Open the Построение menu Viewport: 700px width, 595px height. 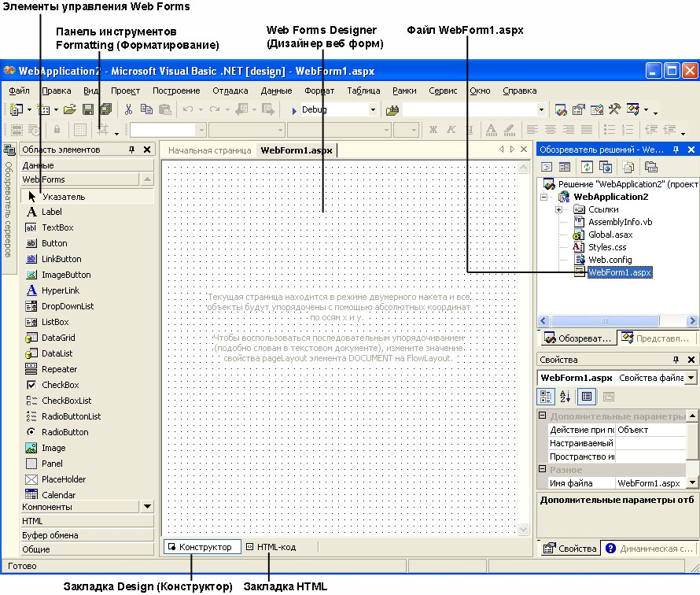(x=176, y=91)
